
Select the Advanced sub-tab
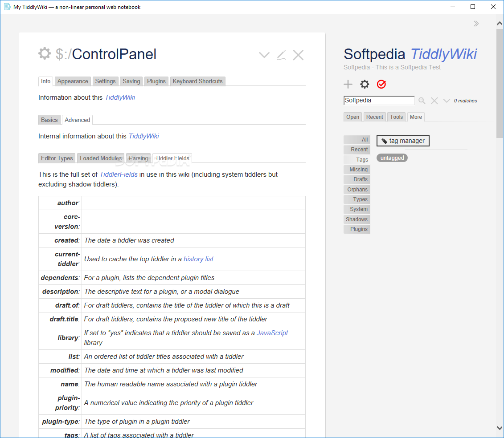pos(77,120)
